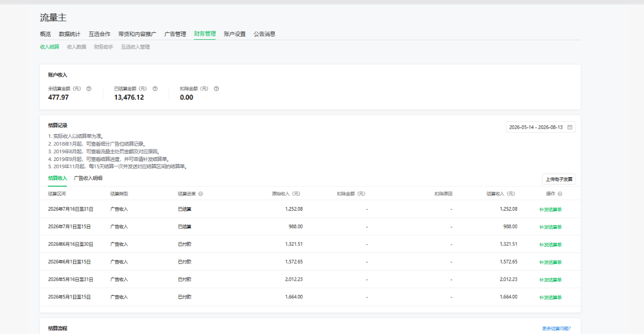Click 补发结算单 for 7月16日至31日
Viewport: 644px width, 334px height.
click(551, 210)
